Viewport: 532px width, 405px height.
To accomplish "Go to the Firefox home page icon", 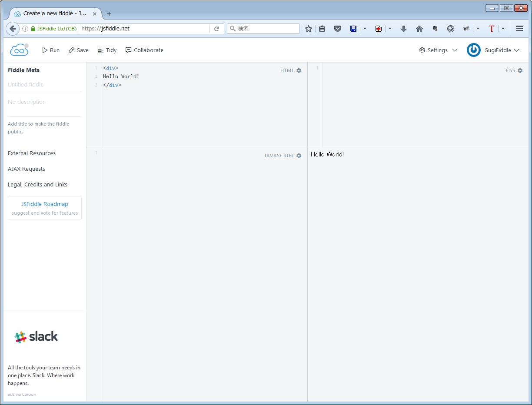I will click(x=419, y=29).
